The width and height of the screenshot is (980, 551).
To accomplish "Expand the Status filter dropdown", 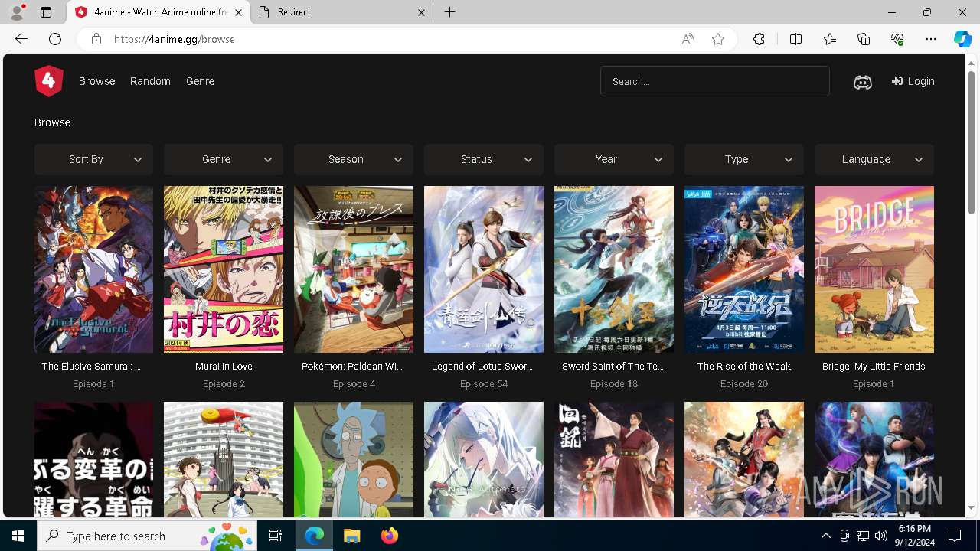I will pyautogui.click(x=484, y=159).
